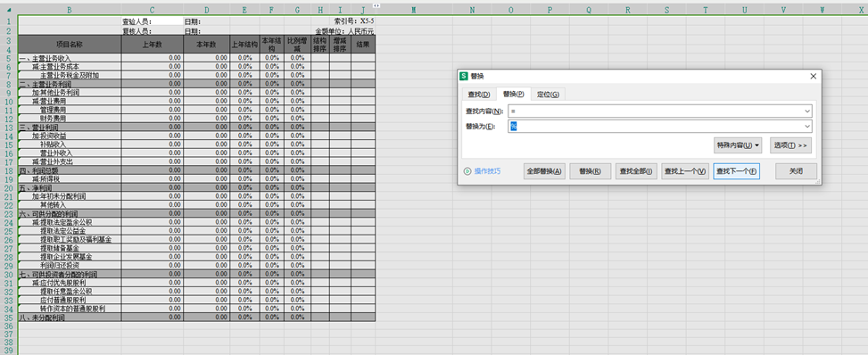Click cell 提取储备基金
Screen dimensions: 868x355
[70, 248]
